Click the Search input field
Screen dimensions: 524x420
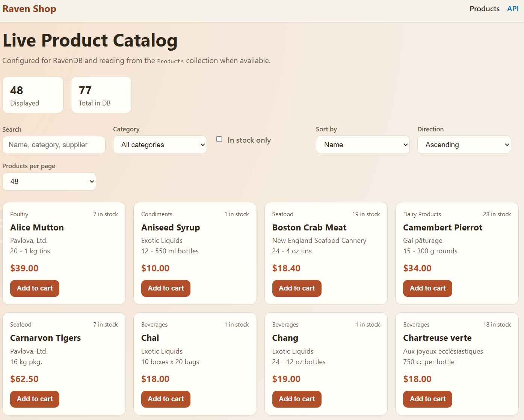click(54, 145)
